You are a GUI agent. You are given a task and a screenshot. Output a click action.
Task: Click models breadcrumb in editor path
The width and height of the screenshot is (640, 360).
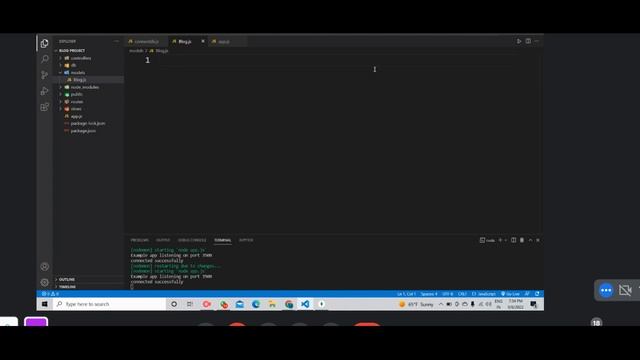(x=136, y=51)
